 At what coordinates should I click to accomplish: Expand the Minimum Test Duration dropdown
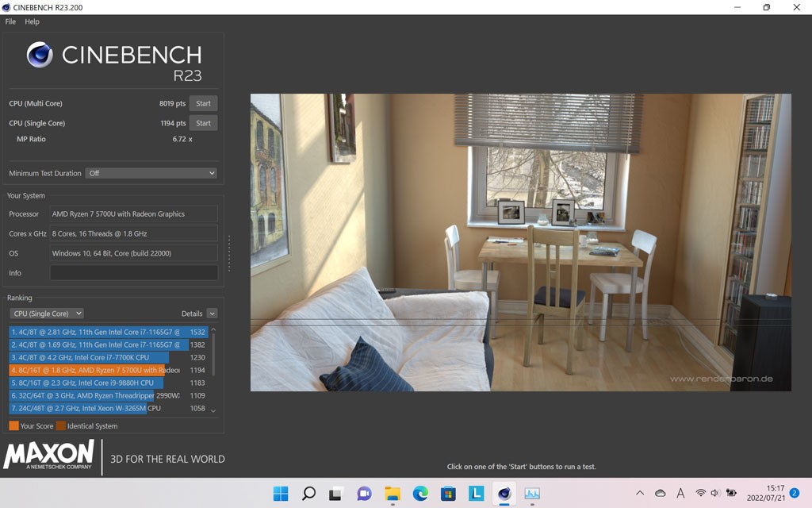coord(151,173)
